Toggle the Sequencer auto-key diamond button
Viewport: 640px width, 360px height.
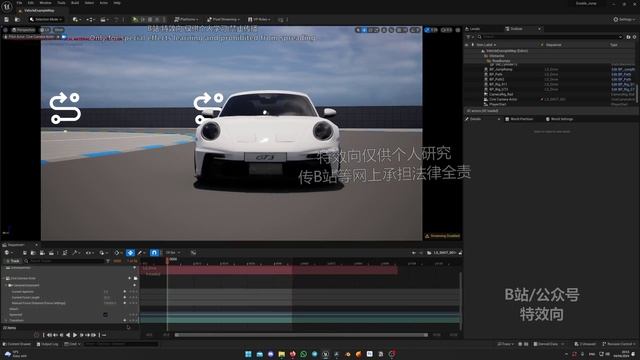130,253
